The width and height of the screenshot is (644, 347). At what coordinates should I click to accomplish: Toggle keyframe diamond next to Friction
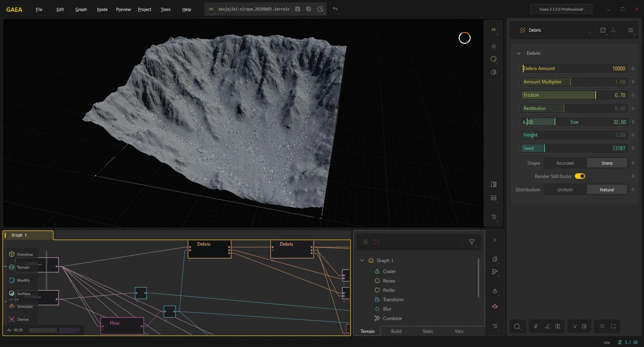point(633,95)
